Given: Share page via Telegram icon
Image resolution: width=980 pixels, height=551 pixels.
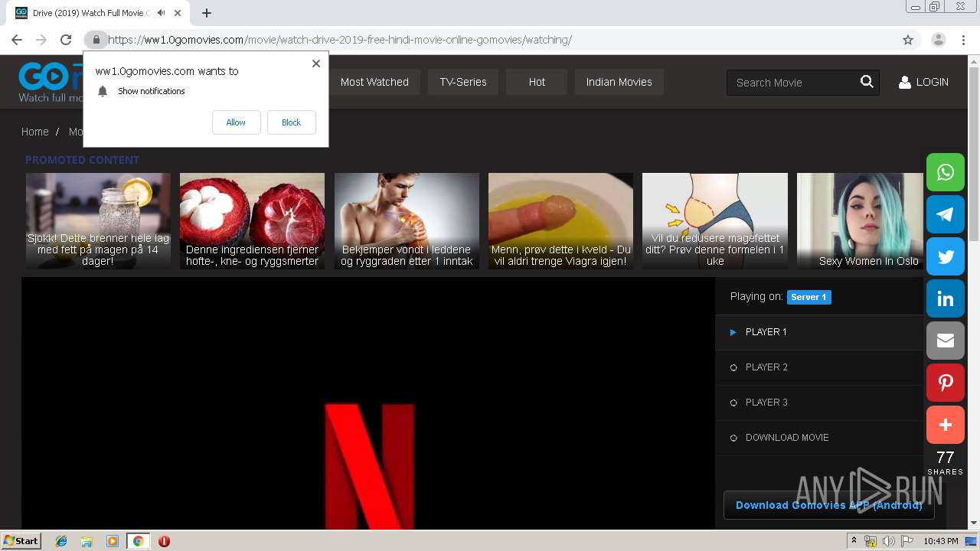Looking at the screenshot, I should [x=946, y=214].
